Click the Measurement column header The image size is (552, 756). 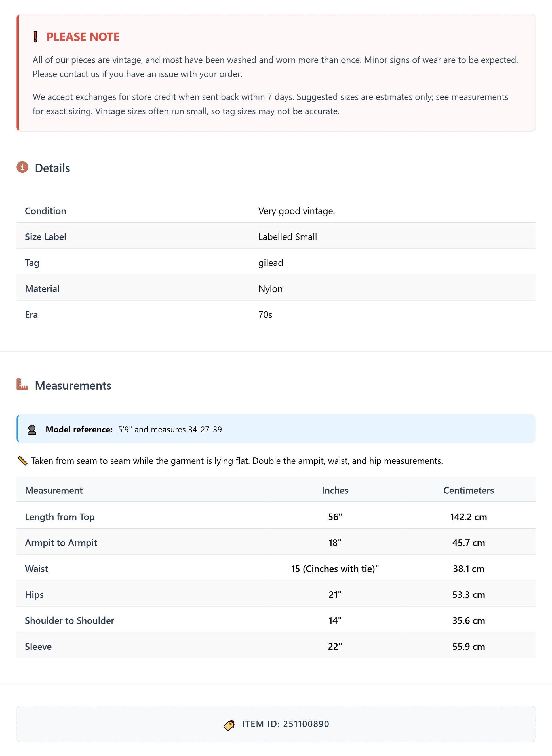[x=54, y=490]
